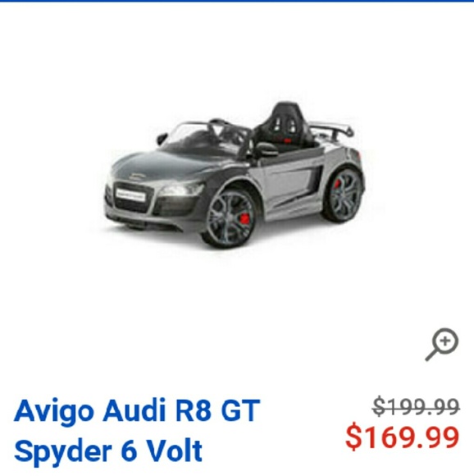Click the rear spoiler of the car
474x476 pixels.
pos(332,129)
